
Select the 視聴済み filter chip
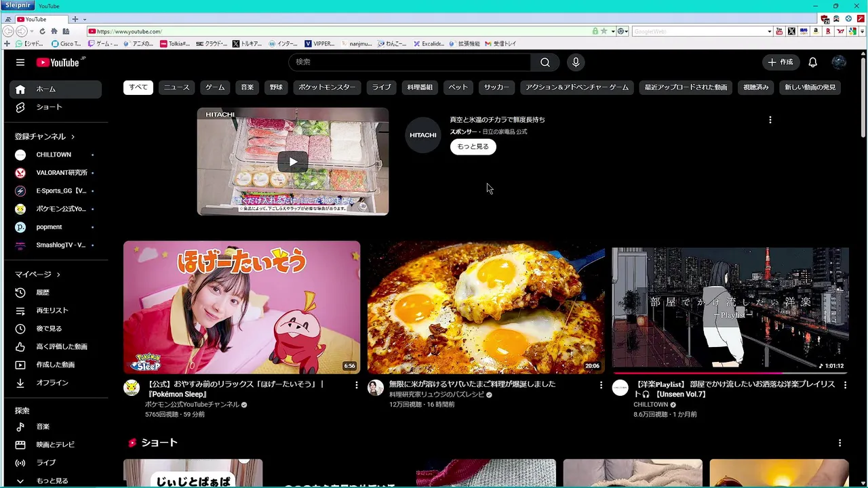point(755,87)
